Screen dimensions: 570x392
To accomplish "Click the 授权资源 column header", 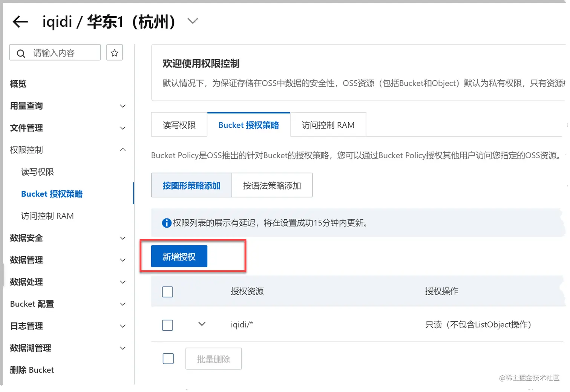I will coord(247,291).
